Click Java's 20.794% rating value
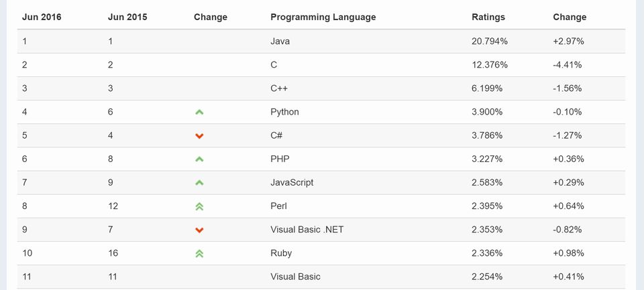 pyautogui.click(x=490, y=42)
